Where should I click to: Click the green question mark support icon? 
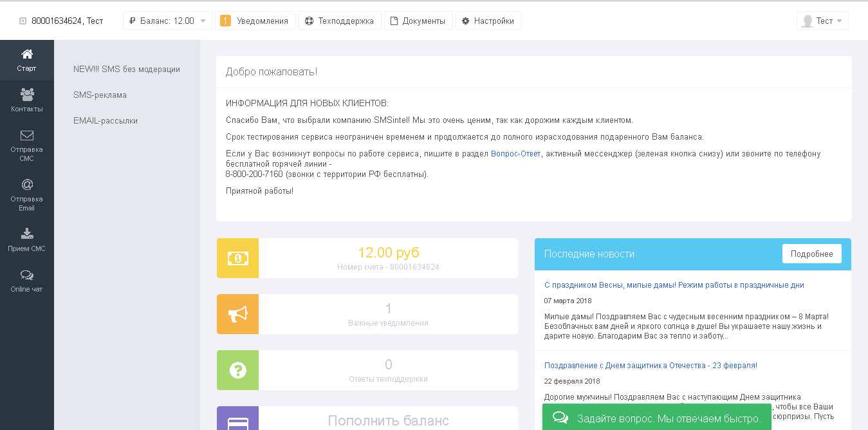239,370
